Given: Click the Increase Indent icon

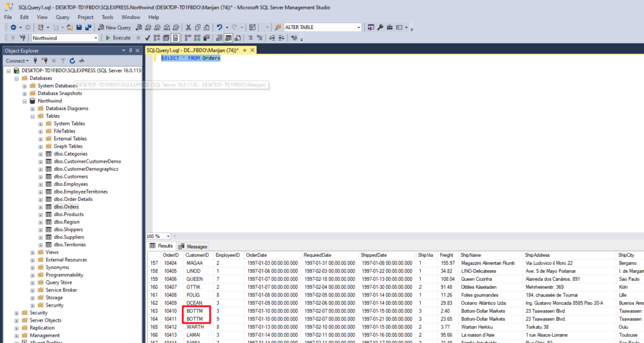Looking at the screenshot, I should (281, 38).
